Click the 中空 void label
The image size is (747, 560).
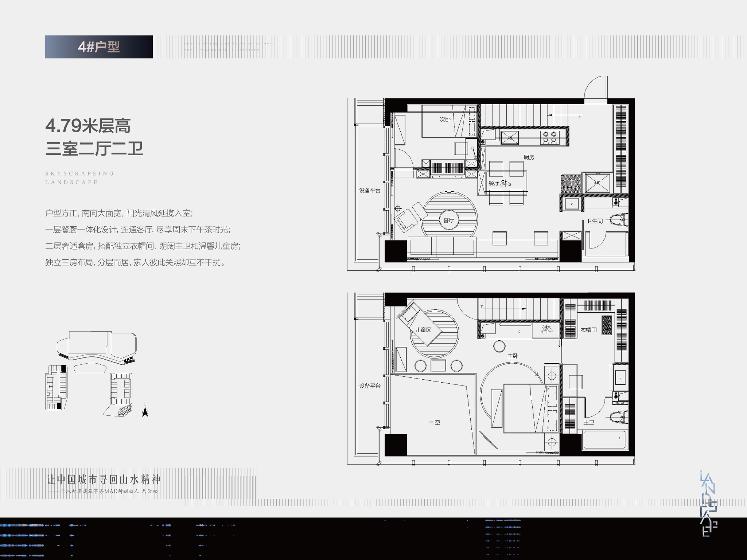(x=435, y=422)
